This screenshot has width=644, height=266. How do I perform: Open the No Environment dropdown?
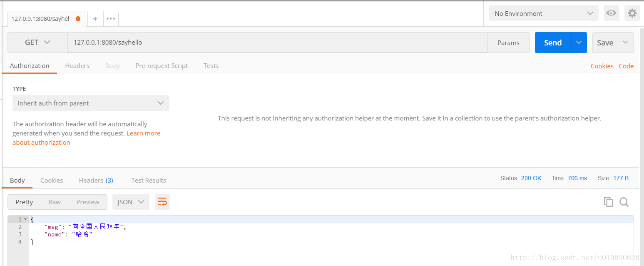[x=544, y=13]
